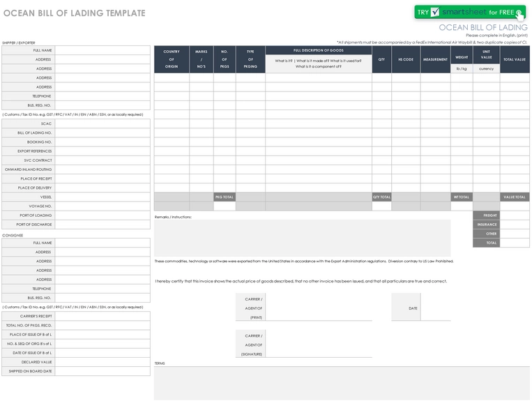The width and height of the screenshot is (532, 401).
Task: Click the Weight column header
Action: coord(462,55)
